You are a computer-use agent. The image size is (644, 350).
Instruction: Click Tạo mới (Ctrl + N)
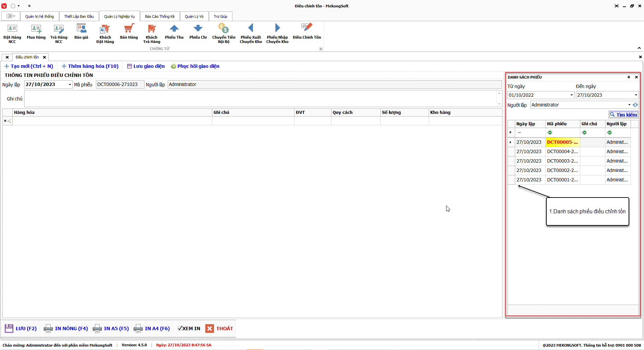[29, 66]
